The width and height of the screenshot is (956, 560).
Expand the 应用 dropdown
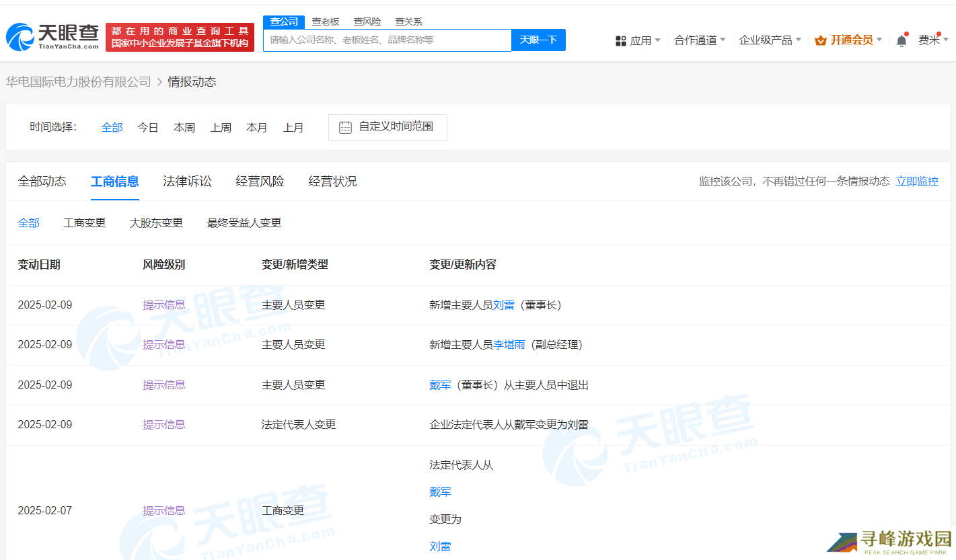pyautogui.click(x=645, y=40)
